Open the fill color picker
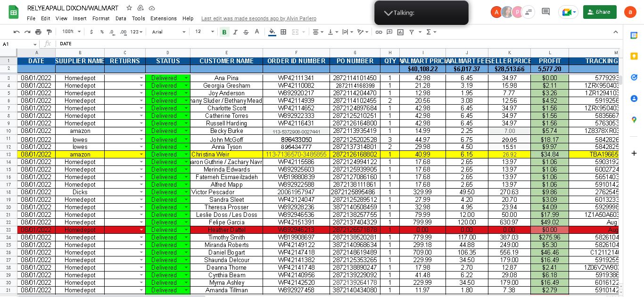The image size is (644, 297). pos(272,32)
